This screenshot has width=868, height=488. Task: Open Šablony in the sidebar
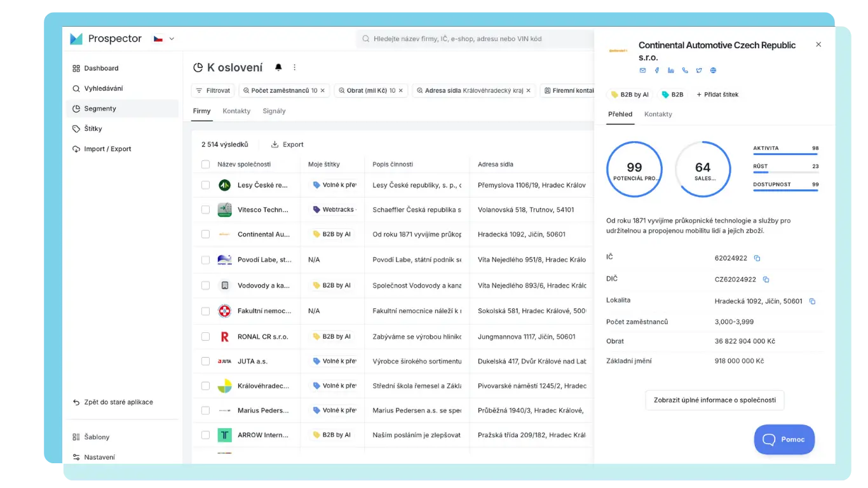[x=122, y=437]
